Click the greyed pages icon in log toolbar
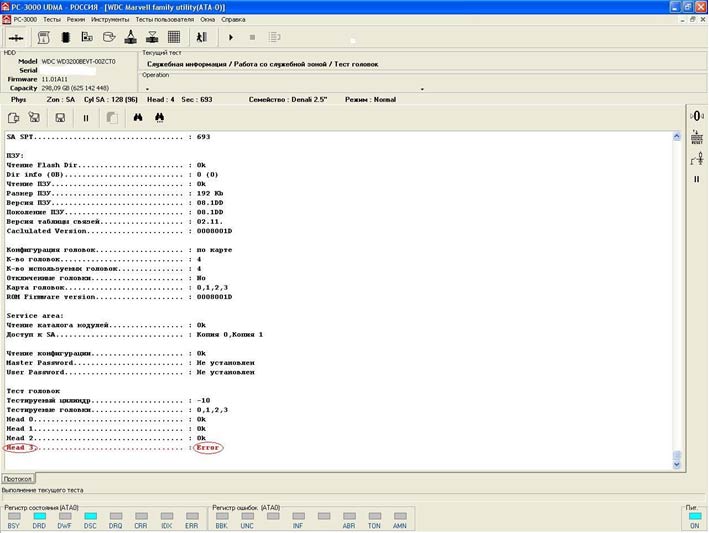Viewport: 709px width, 533px height. tap(112, 118)
